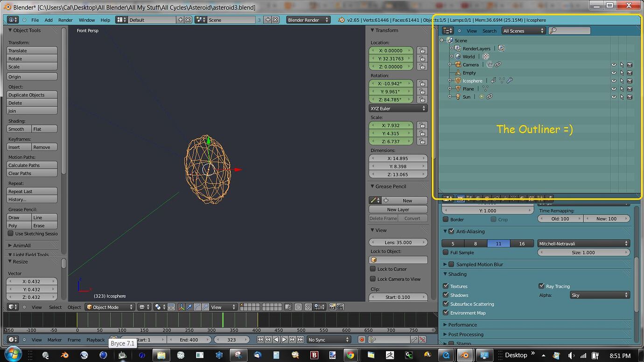The width and height of the screenshot is (644, 362).
Task: Open the Alpha Sky dropdown
Action: click(600, 295)
